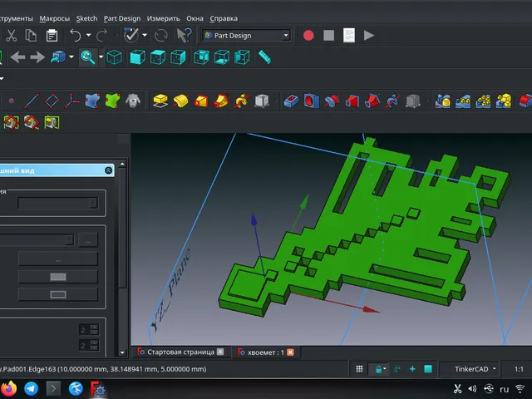Click the Copy icon in toolbar

(x=31, y=35)
